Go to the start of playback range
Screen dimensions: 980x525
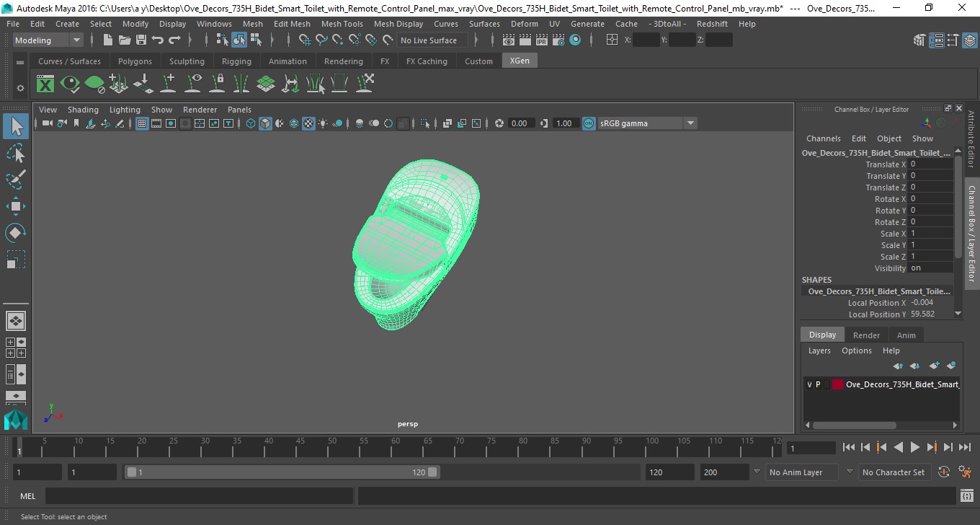[x=849, y=447]
